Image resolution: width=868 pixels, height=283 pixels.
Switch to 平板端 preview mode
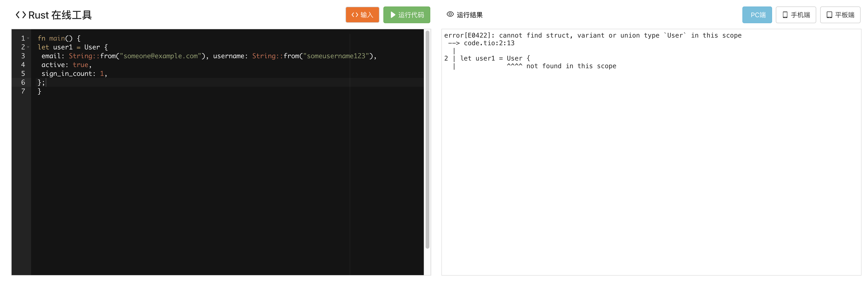click(x=840, y=15)
